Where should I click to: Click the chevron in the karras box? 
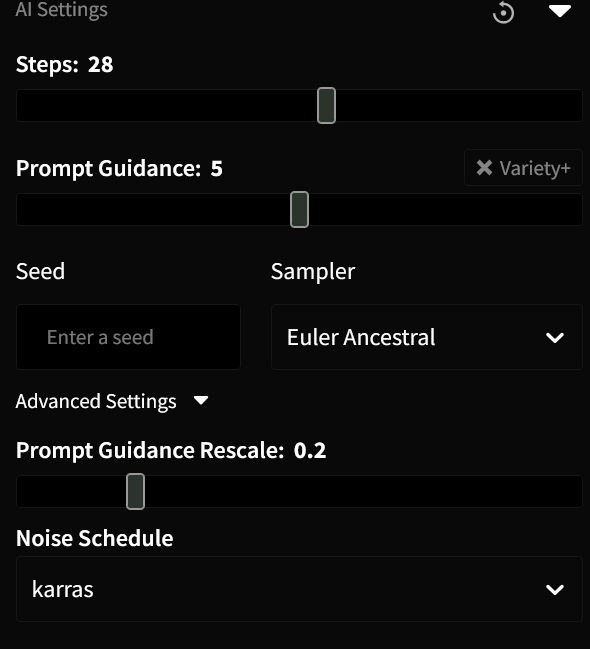point(555,590)
